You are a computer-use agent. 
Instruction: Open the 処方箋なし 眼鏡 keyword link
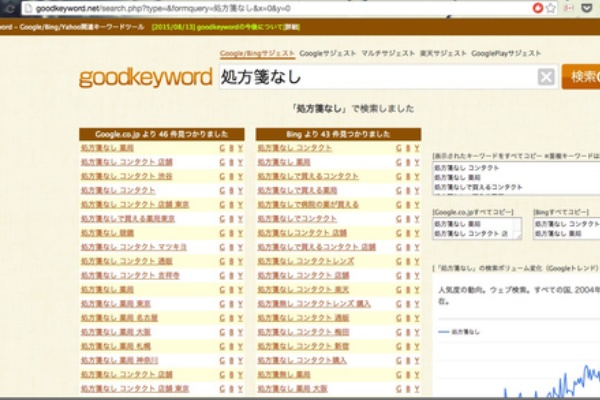click(107, 233)
